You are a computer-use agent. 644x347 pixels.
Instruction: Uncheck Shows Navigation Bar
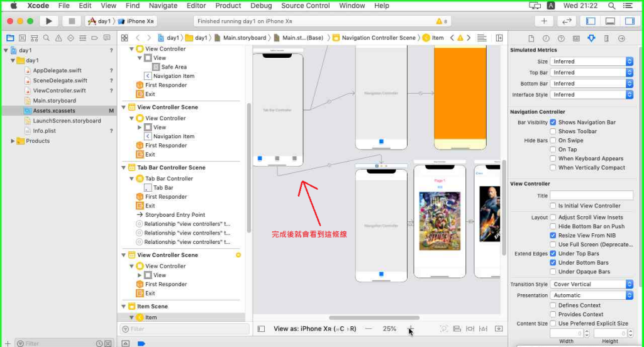pos(553,123)
